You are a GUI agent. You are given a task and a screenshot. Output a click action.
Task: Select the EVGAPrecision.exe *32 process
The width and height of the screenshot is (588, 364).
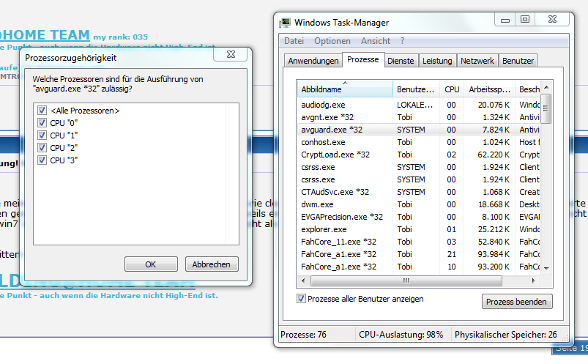click(420, 217)
